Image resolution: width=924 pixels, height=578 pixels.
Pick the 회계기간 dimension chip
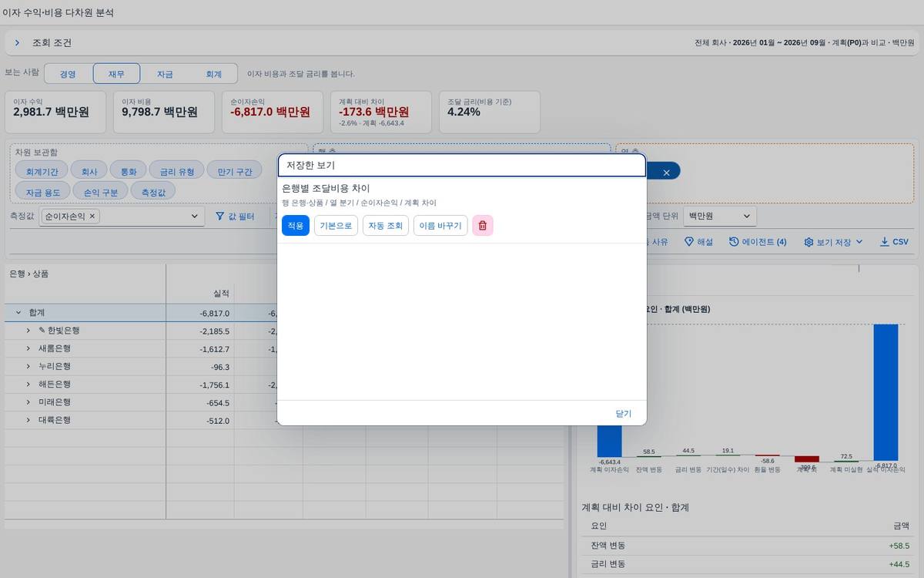click(42, 171)
